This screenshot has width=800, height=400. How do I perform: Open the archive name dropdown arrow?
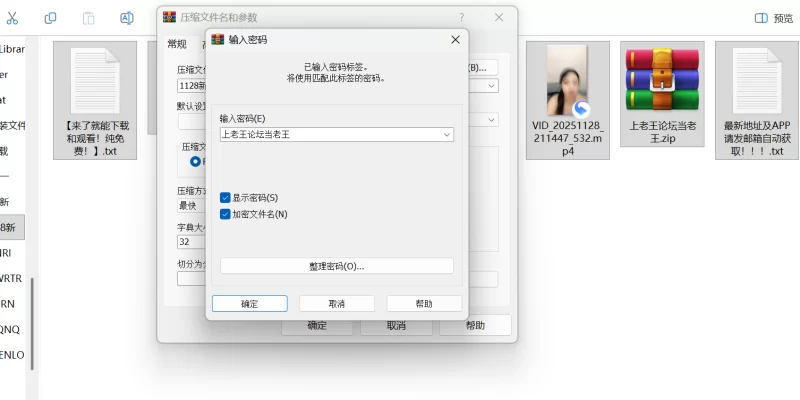[492, 86]
